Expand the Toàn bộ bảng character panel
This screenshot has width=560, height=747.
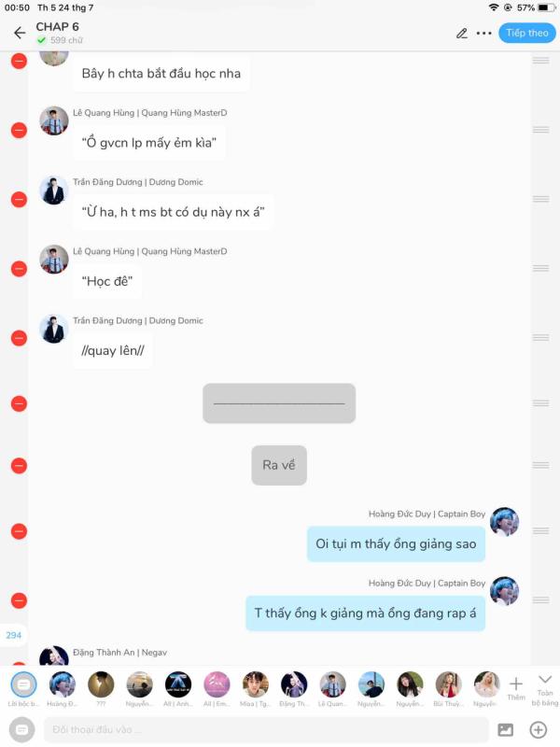click(545, 689)
